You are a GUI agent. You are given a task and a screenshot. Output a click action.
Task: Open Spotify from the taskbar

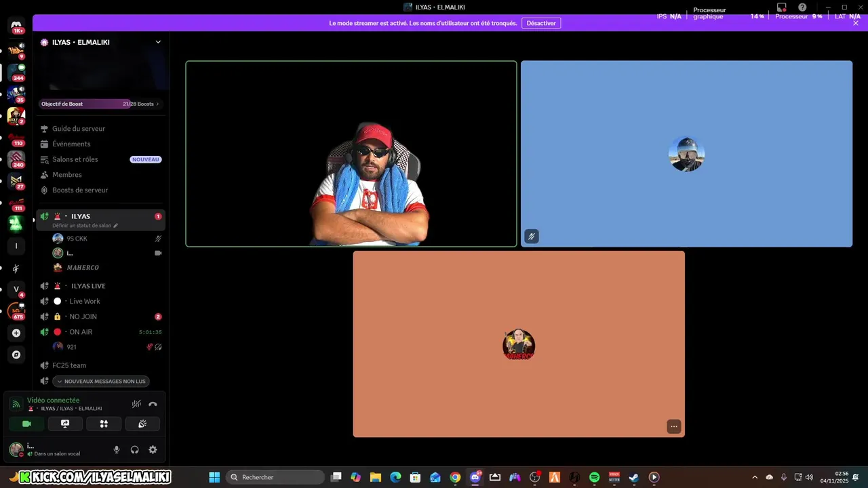pyautogui.click(x=595, y=477)
